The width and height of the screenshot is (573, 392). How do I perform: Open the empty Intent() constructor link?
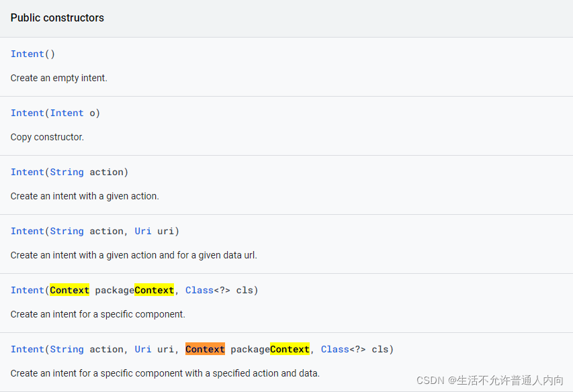[x=28, y=54]
